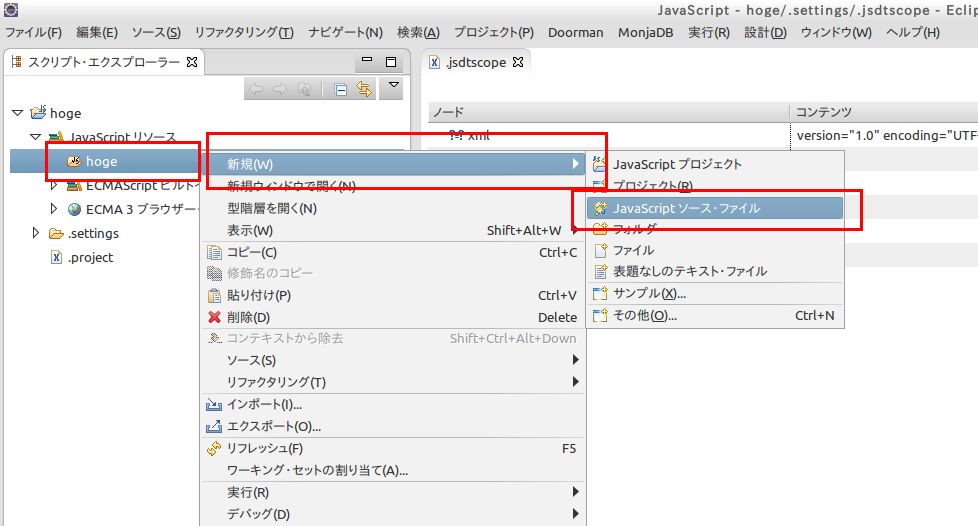The width and height of the screenshot is (978, 526).
Task: Open the ナビゲート(N) menu
Action: (346, 32)
